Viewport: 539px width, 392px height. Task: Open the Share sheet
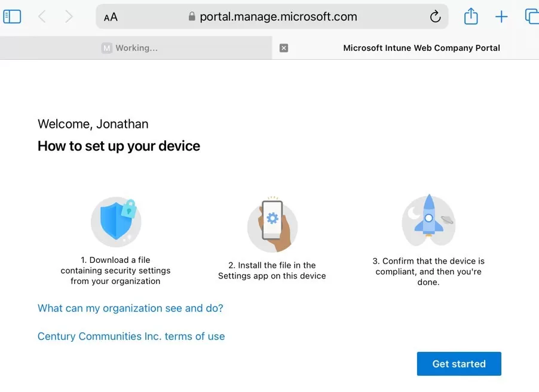tap(471, 17)
